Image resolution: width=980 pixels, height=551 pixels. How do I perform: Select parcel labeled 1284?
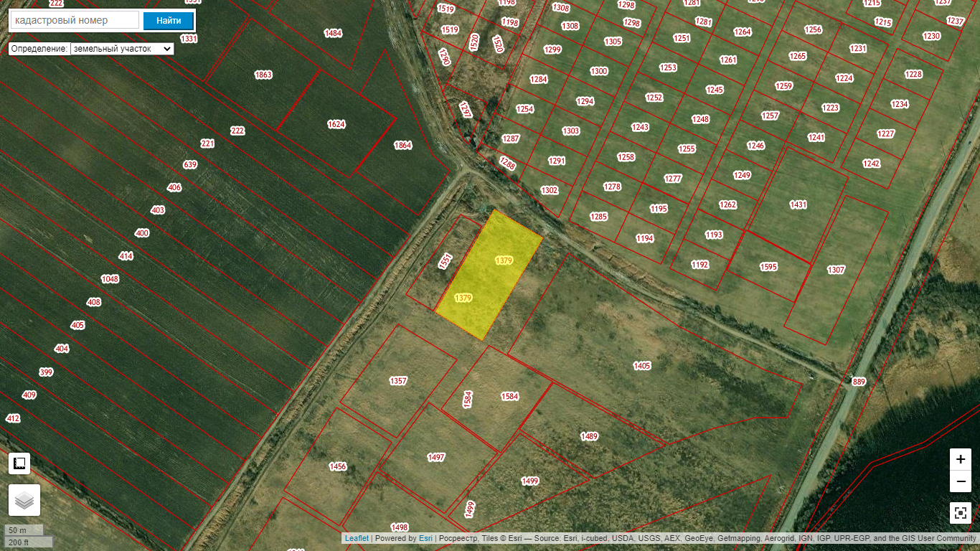[539, 79]
